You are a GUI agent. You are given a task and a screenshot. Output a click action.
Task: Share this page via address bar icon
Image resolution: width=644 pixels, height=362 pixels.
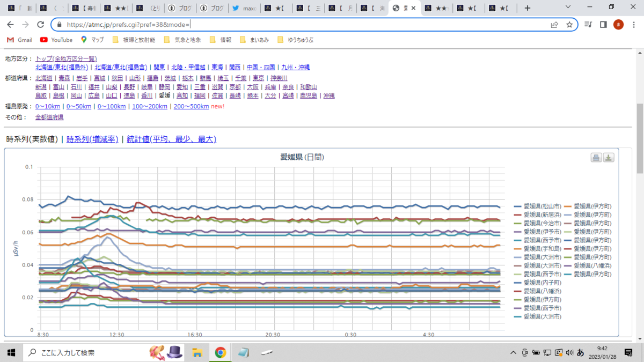click(554, 25)
